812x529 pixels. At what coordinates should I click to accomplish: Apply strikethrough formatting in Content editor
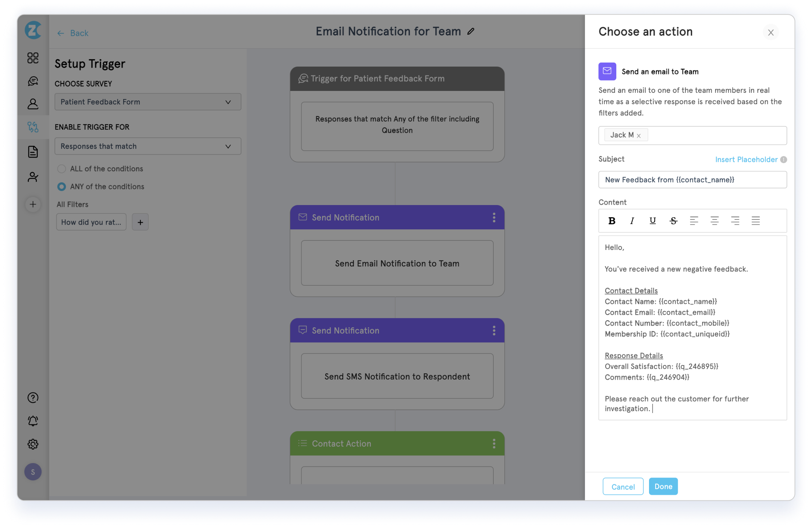tap(673, 221)
